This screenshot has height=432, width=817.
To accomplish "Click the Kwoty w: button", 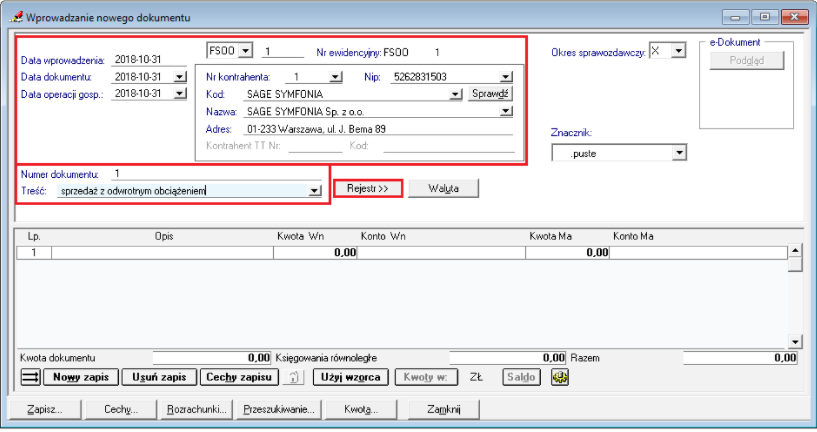I will [x=426, y=377].
